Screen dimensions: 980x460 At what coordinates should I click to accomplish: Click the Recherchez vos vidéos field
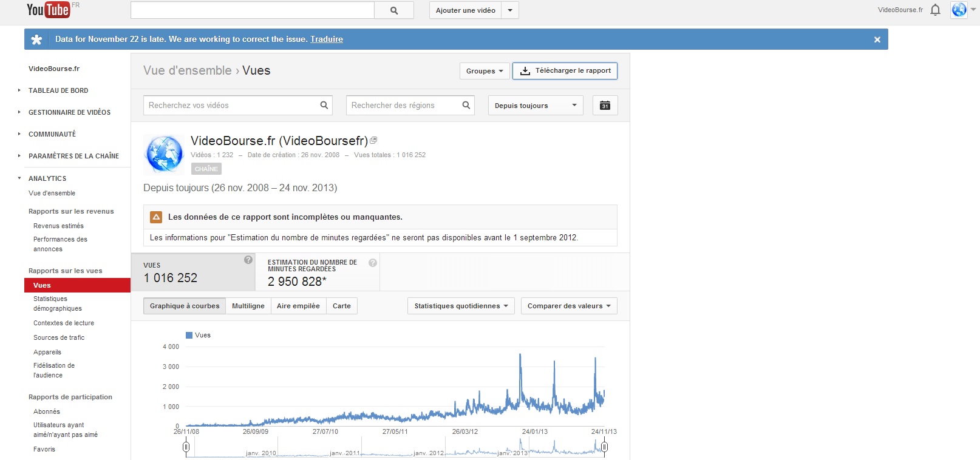[x=231, y=106]
